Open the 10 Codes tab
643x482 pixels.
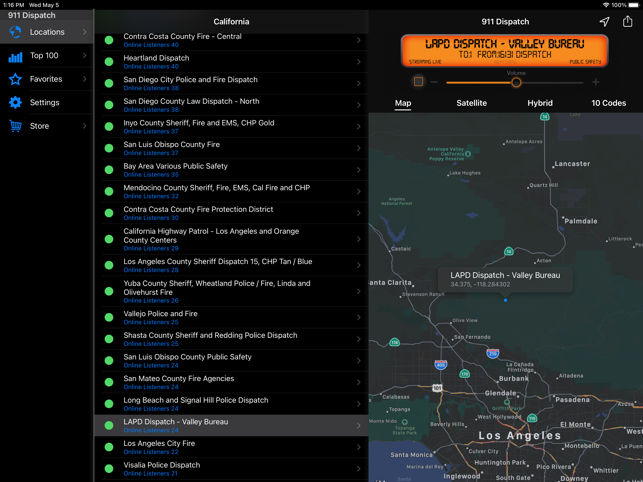[x=608, y=103]
